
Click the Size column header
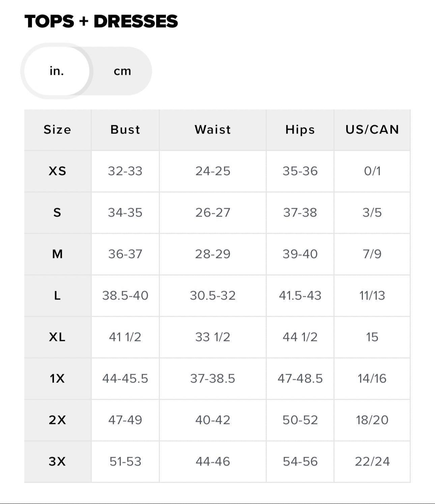click(x=57, y=130)
